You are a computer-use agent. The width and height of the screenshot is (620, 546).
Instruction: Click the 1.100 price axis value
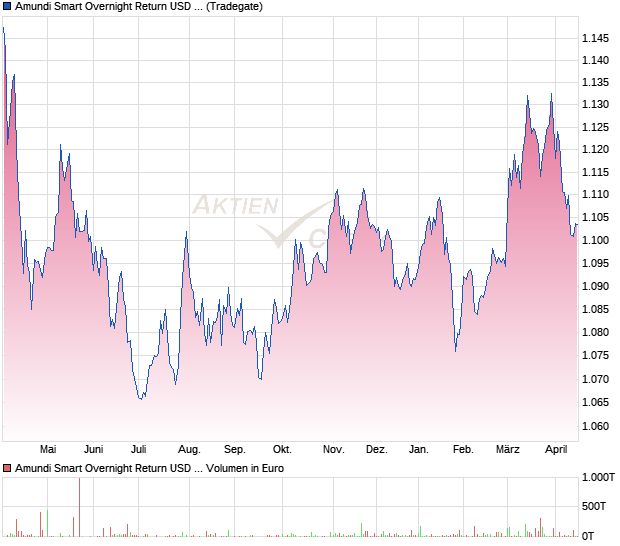click(x=595, y=240)
